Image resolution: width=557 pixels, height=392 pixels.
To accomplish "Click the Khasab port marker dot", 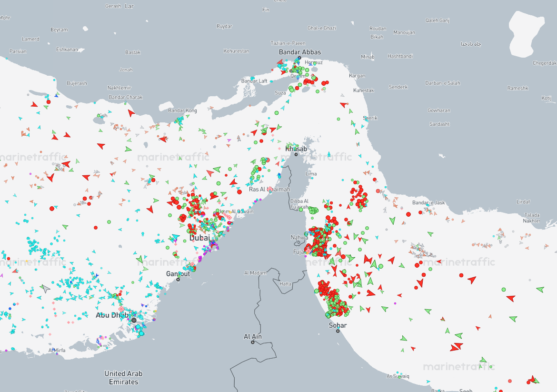I will [296, 154].
